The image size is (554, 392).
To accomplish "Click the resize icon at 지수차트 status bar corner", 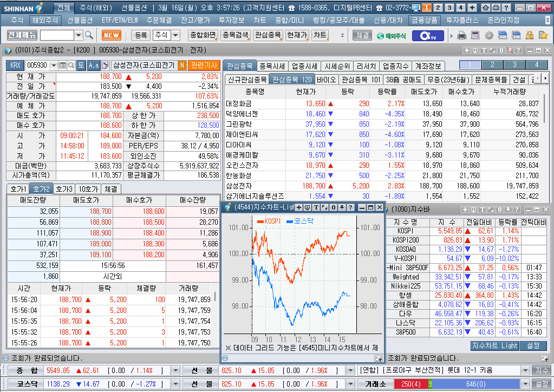I will (x=378, y=358).
